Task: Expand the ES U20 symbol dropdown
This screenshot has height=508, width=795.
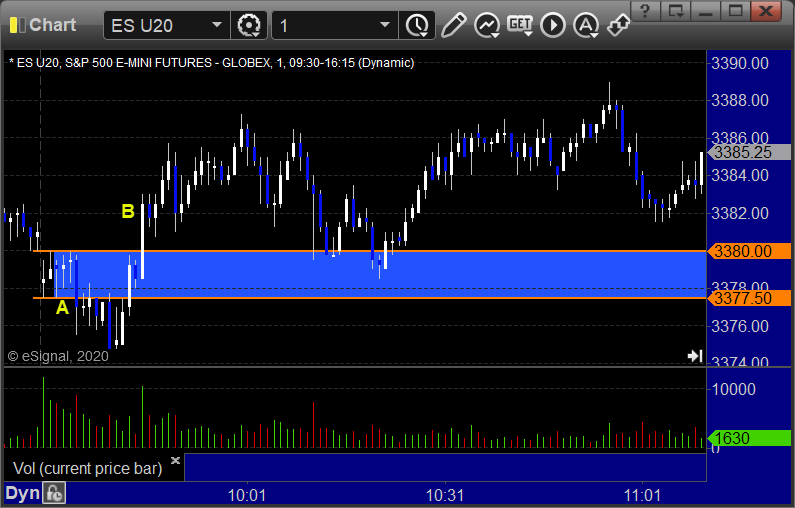Action: pyautogui.click(x=216, y=25)
